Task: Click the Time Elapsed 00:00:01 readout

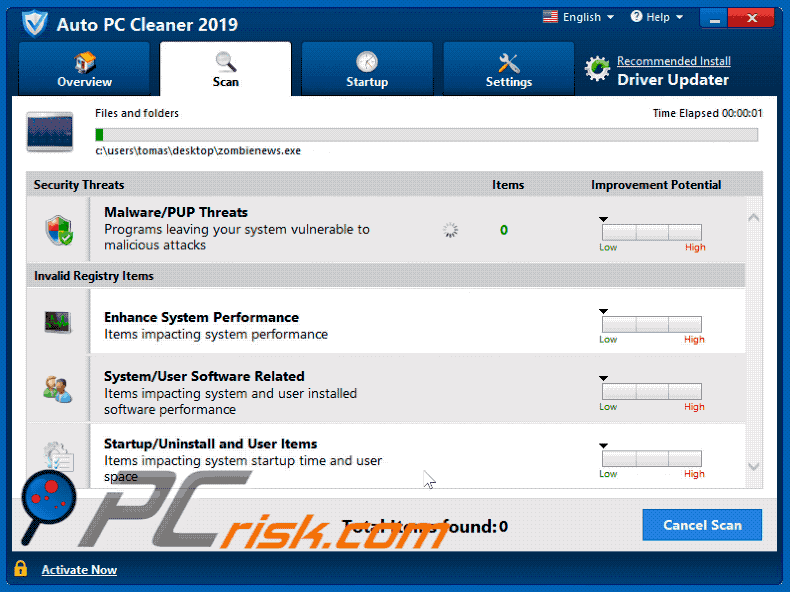Action: point(707,113)
